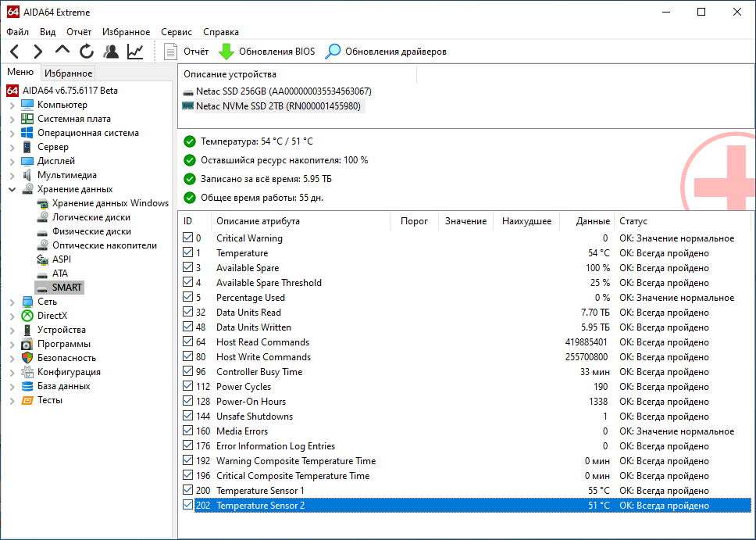This screenshot has height=540, width=756.
Task: Select the Устройства devices icon
Action: click(27, 330)
